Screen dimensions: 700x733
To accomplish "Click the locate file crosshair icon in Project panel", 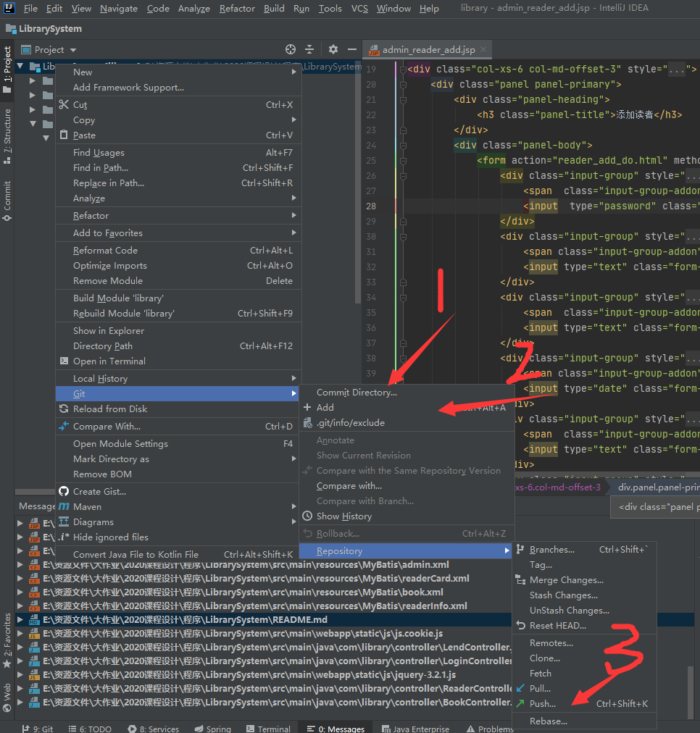I will (x=291, y=49).
